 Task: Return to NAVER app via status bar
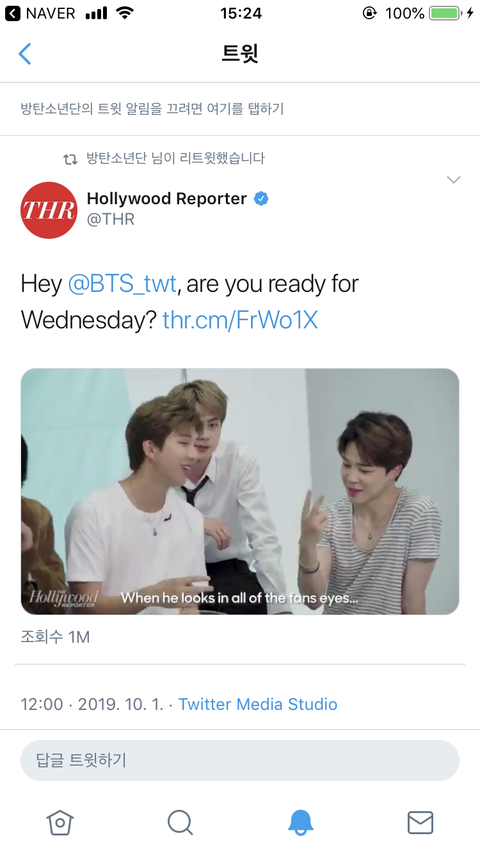[x=40, y=13]
